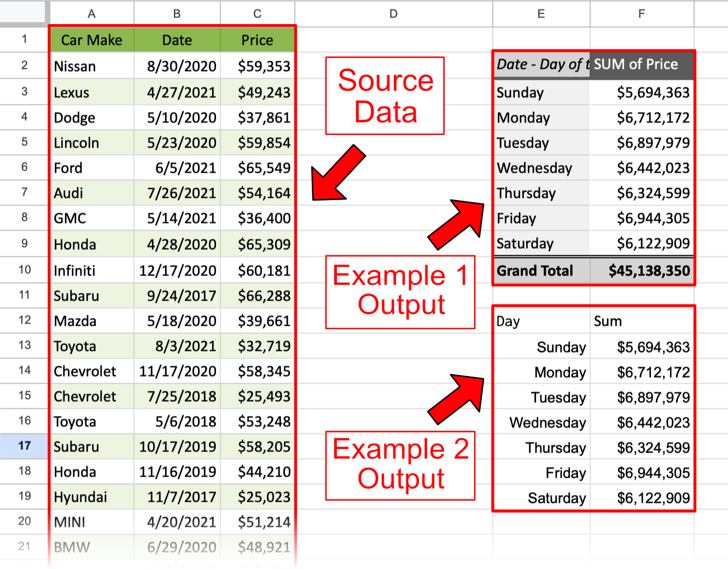This screenshot has width=728, height=569.
Task: Select row 1 header
Action: coord(24,40)
